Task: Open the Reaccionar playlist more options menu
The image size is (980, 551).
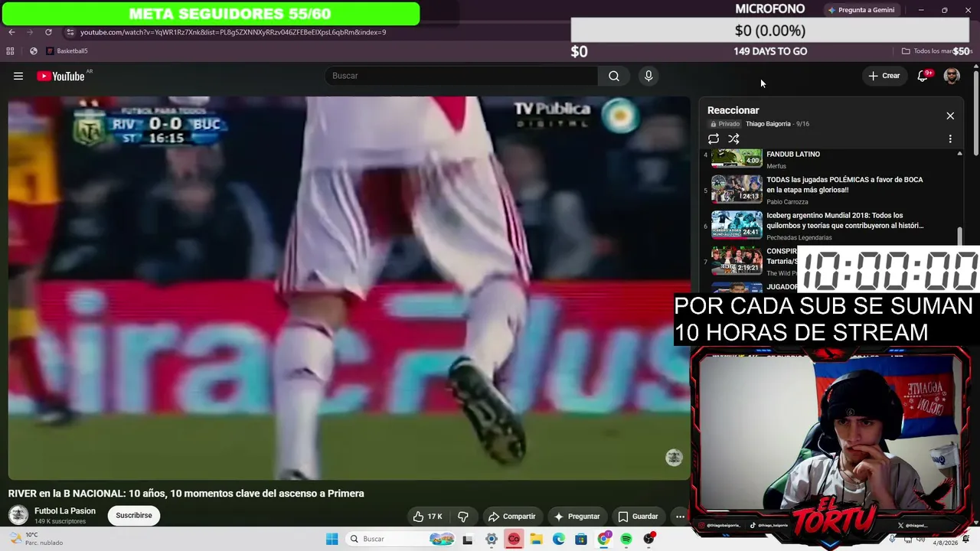Action: [950, 139]
